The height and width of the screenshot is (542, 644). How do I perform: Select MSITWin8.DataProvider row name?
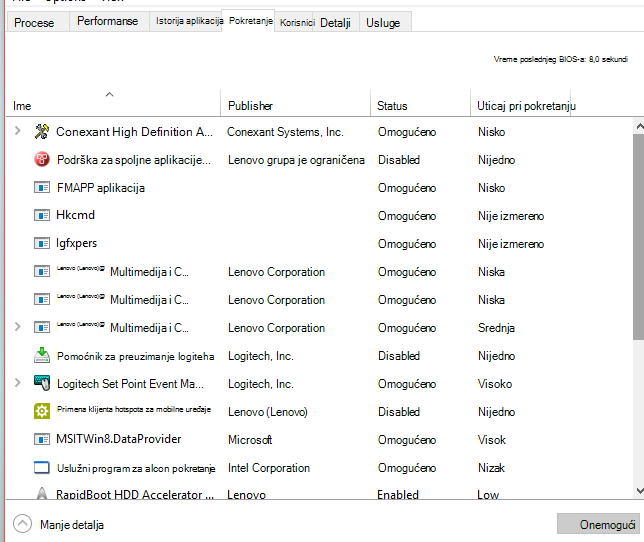(119, 439)
